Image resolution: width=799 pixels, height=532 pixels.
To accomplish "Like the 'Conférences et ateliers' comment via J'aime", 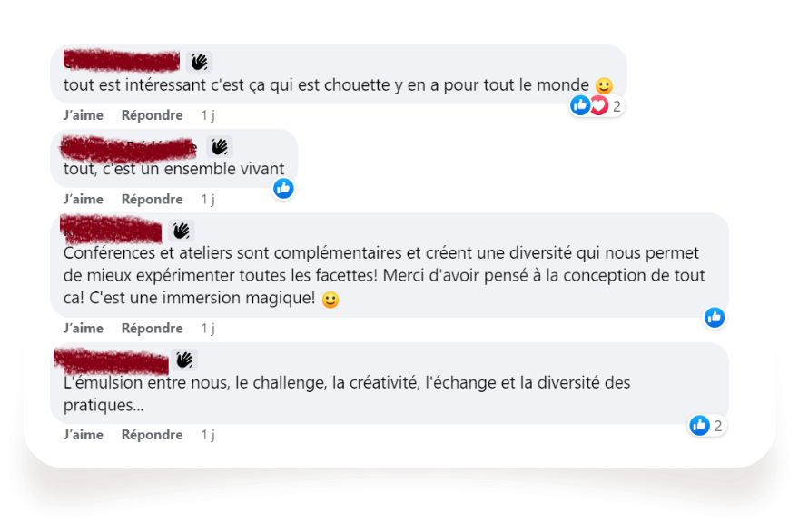I will click(83, 328).
